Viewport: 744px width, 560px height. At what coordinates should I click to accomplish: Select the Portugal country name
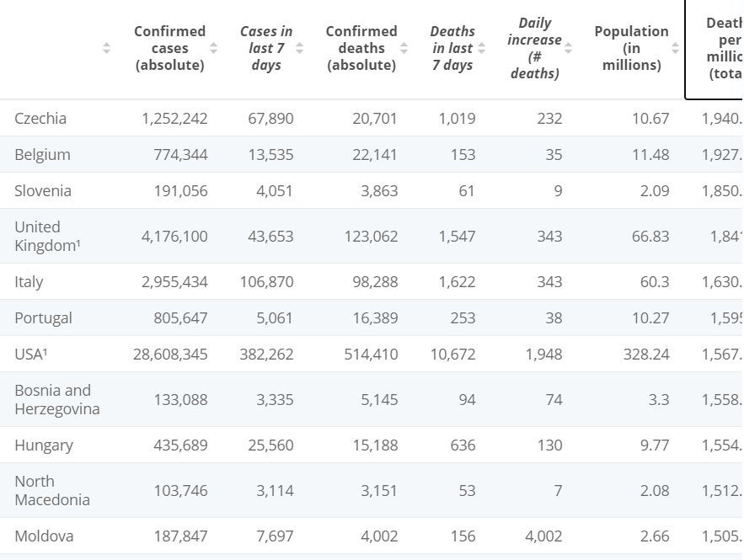(x=43, y=318)
